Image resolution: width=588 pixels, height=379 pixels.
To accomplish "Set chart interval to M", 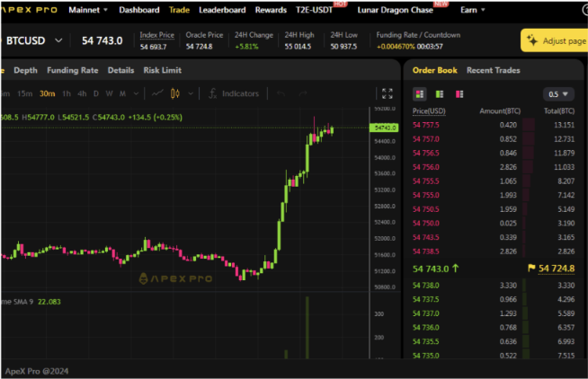I will (x=122, y=93).
